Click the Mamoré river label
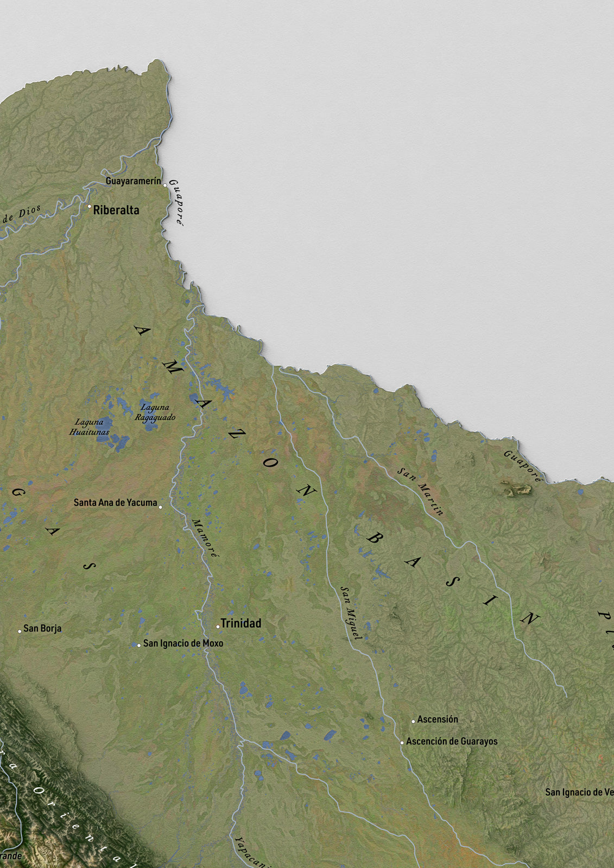614x868 pixels. (x=206, y=538)
